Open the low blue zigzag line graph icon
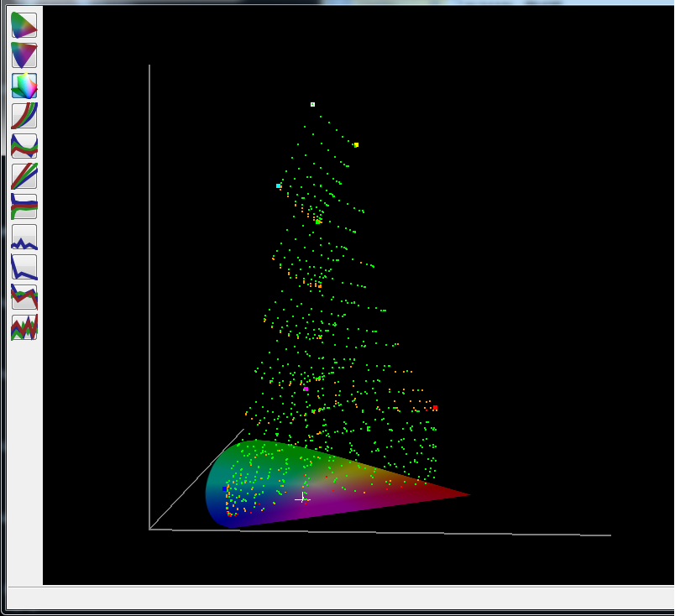The height and width of the screenshot is (616, 675). [x=24, y=237]
